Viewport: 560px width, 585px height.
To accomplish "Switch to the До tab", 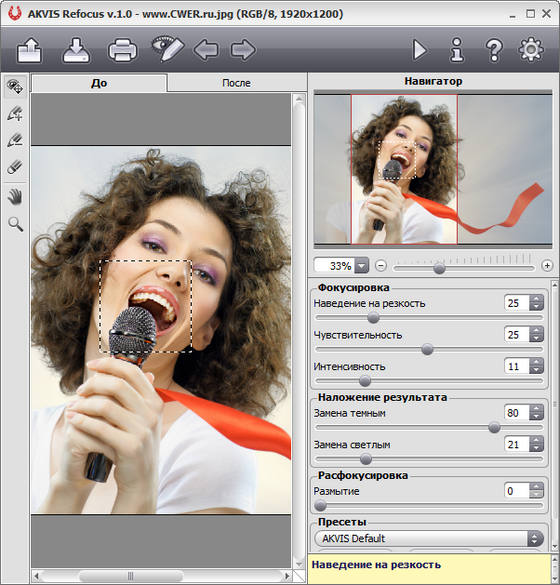I will click(x=99, y=83).
